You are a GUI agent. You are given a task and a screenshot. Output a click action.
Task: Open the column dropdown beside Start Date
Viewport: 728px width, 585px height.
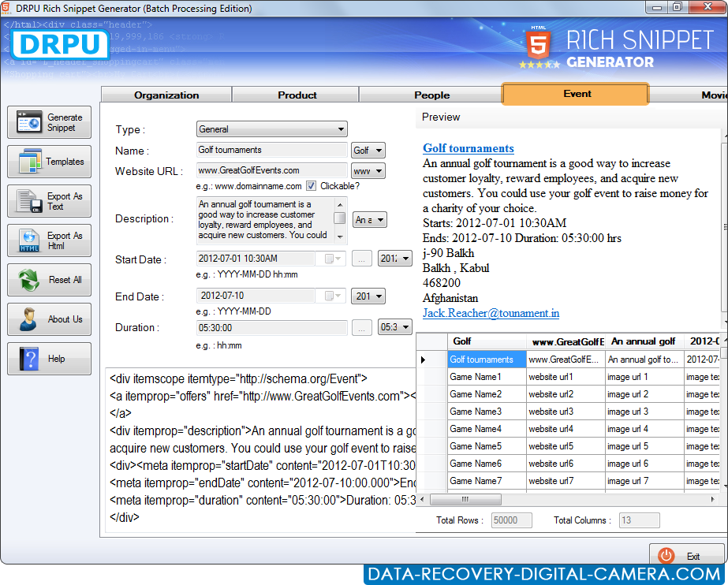[x=395, y=259]
